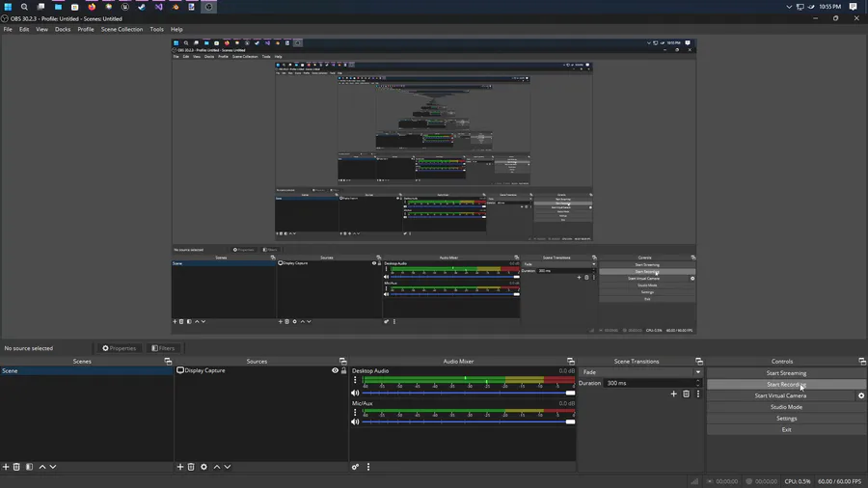Screen dimensions: 868x488
Task: Open the Edit menu
Action: (24, 29)
